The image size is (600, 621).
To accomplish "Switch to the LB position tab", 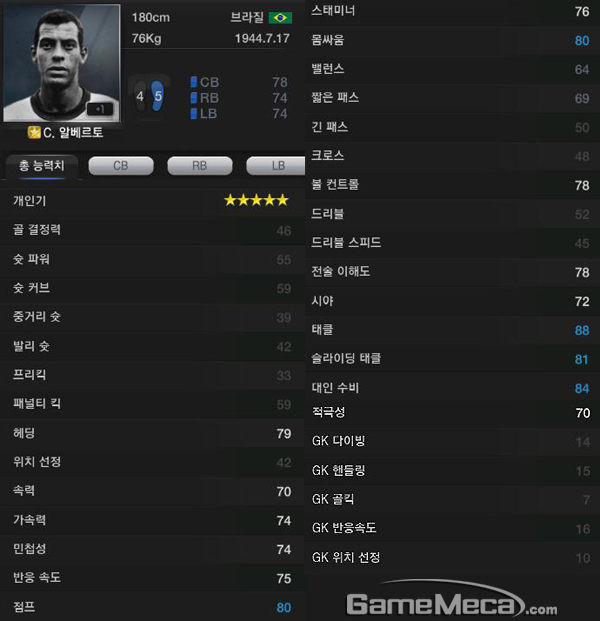I will (x=276, y=166).
